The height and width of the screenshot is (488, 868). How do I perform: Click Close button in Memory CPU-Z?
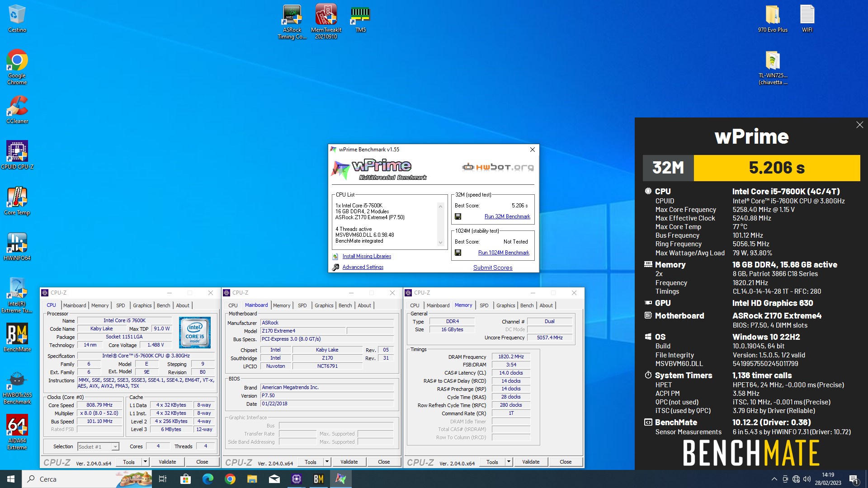click(x=566, y=462)
